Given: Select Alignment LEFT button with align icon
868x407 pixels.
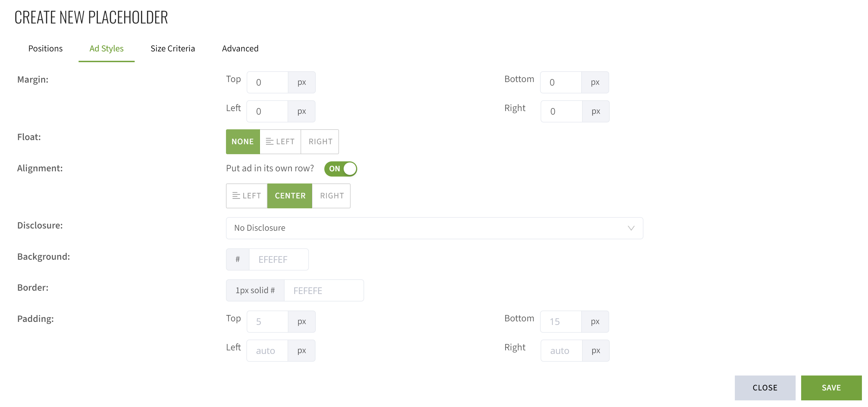Looking at the screenshot, I should (x=247, y=196).
